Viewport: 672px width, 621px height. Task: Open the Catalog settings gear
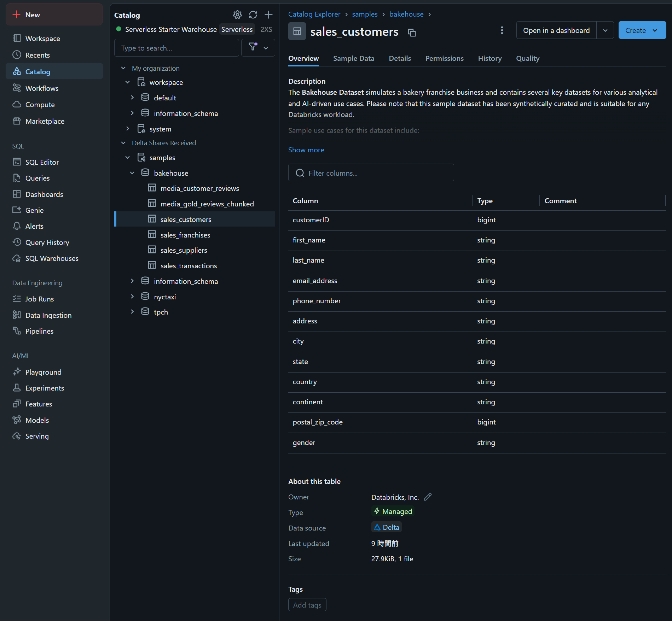237,14
